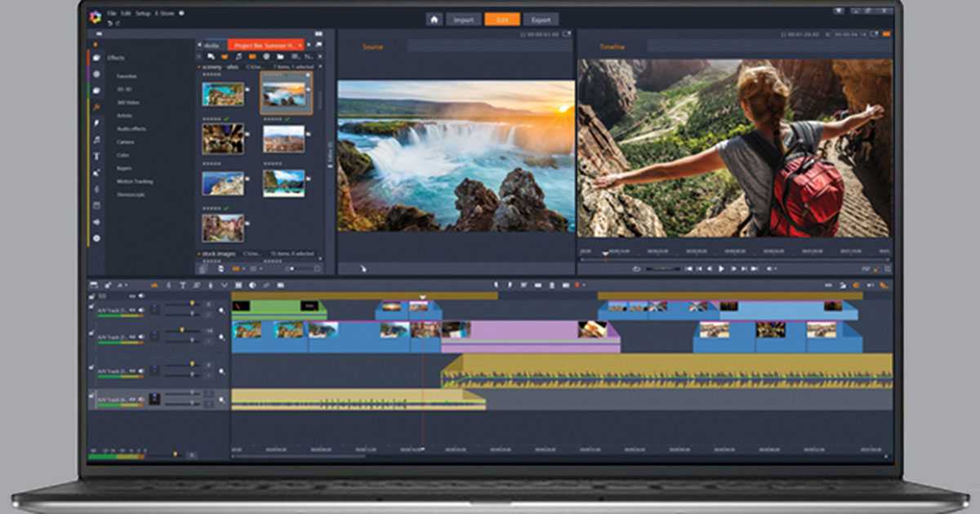Switch to the Export tab
Viewport: 980px width, 514px height.
[x=540, y=19]
